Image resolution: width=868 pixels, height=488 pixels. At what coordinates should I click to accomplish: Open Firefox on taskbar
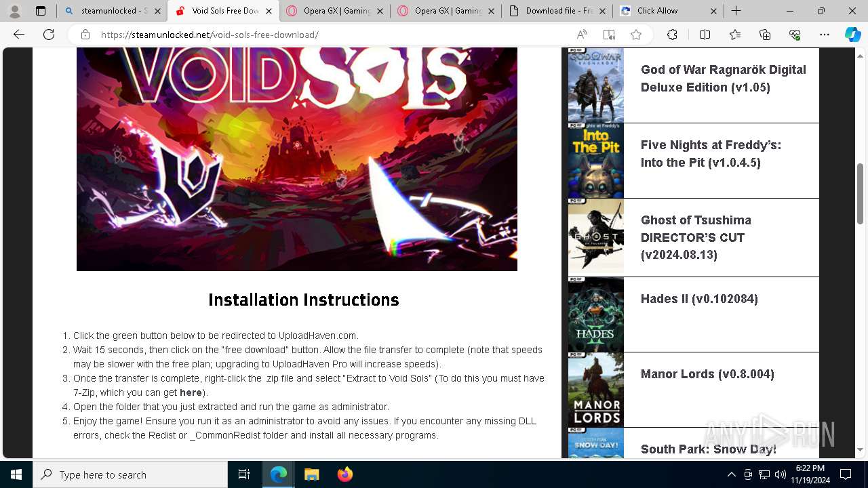(x=344, y=474)
